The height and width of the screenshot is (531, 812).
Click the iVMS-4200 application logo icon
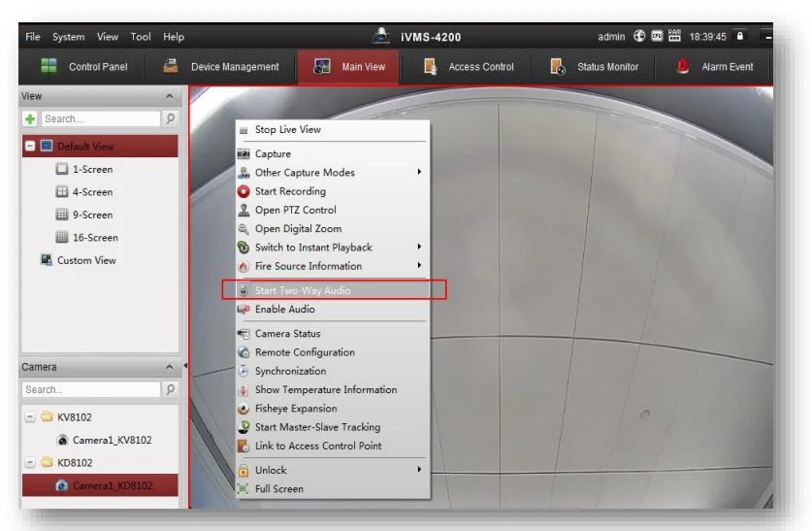381,36
